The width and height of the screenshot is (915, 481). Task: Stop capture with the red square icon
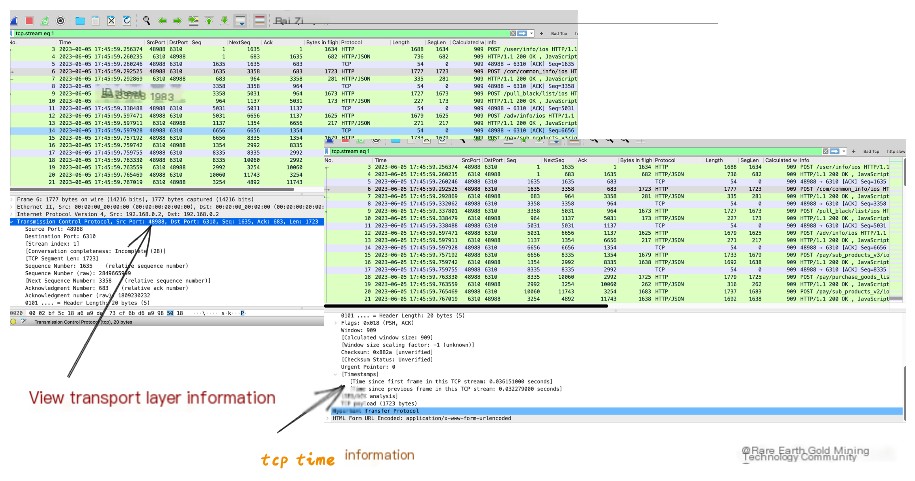tap(29, 20)
